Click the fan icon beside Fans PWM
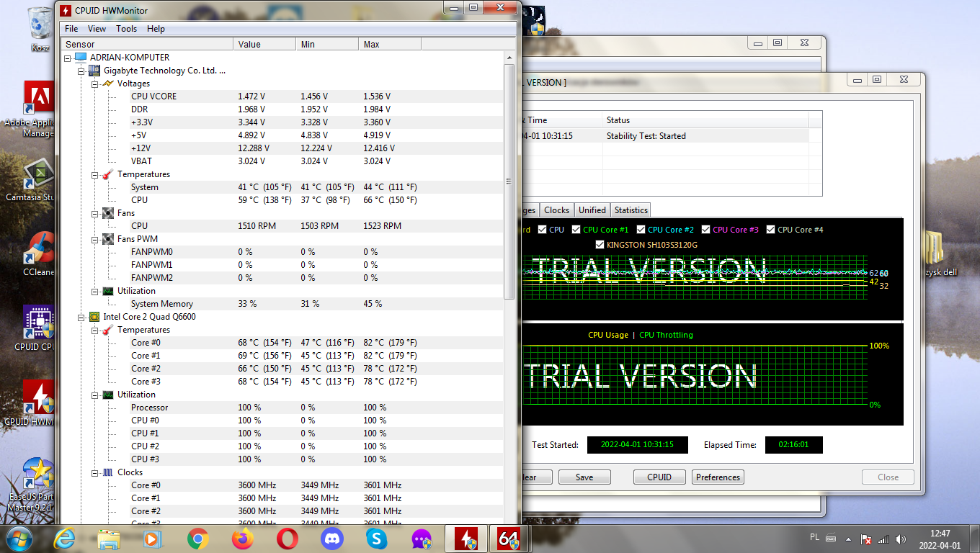 point(107,239)
